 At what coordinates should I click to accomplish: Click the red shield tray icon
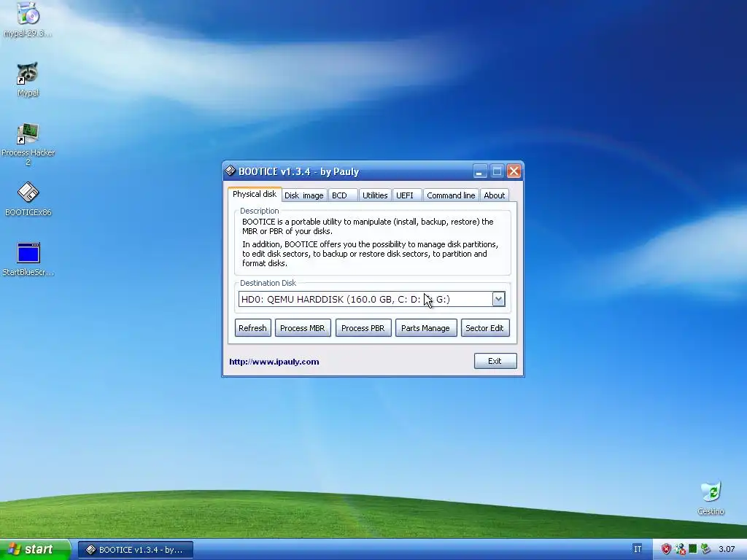coord(666,549)
